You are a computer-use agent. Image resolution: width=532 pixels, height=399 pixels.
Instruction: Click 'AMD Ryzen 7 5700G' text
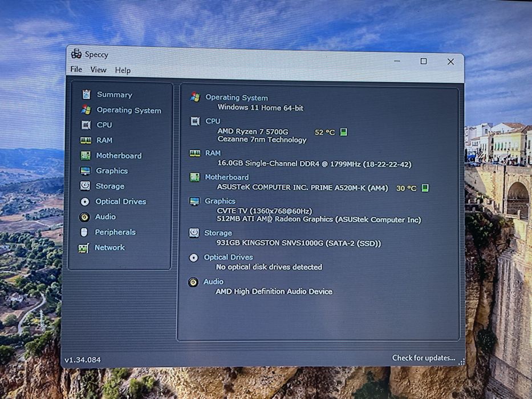pyautogui.click(x=253, y=131)
